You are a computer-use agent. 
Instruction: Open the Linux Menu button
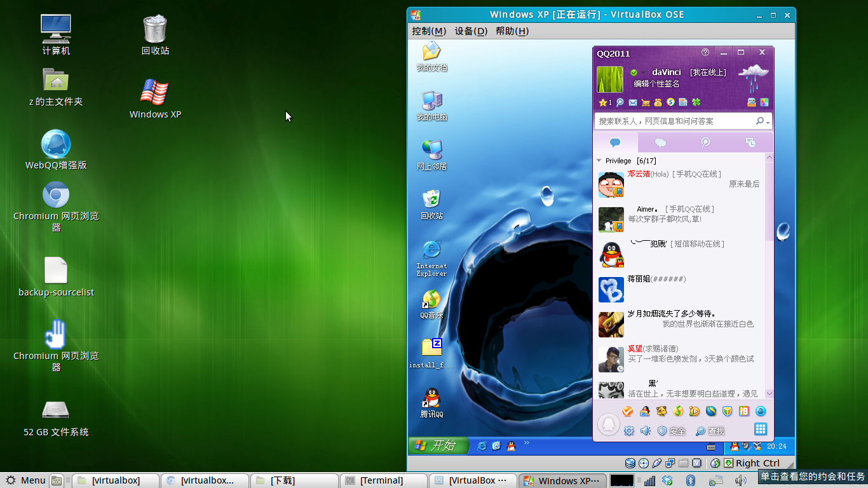pos(26,480)
